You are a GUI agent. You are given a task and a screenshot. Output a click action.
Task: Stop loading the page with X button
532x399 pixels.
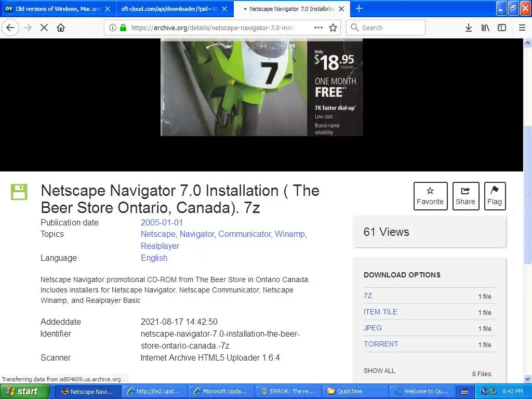click(44, 28)
